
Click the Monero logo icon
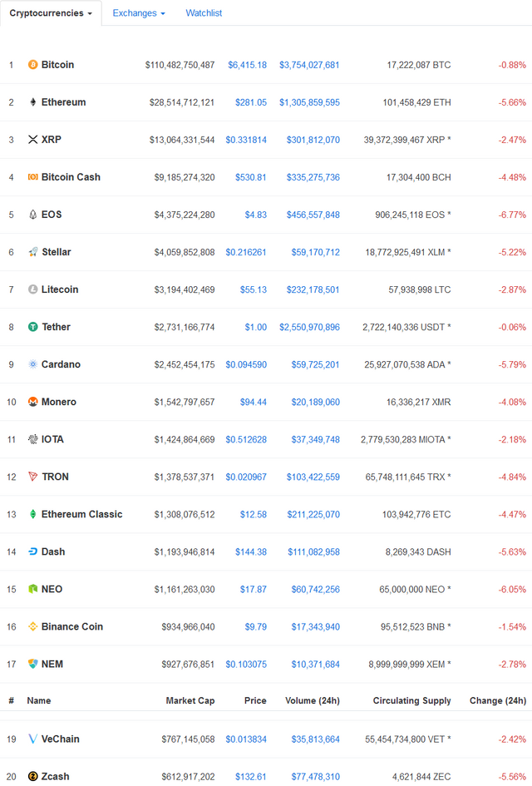33,402
